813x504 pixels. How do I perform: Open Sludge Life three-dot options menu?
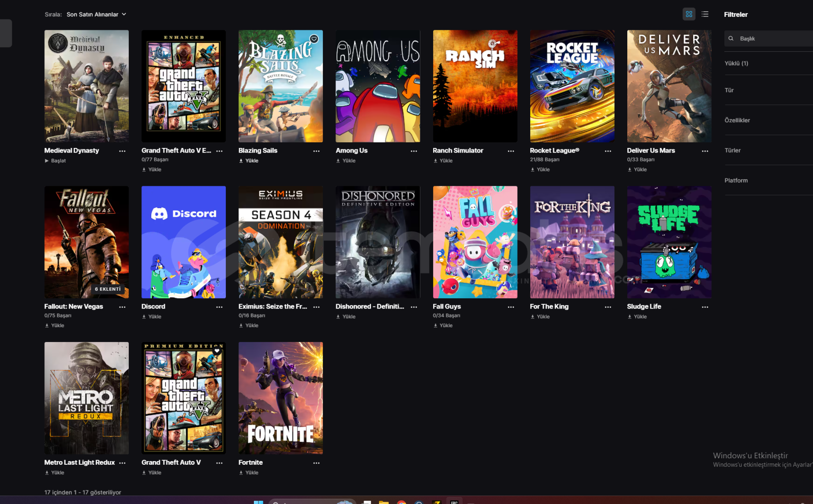[705, 307]
